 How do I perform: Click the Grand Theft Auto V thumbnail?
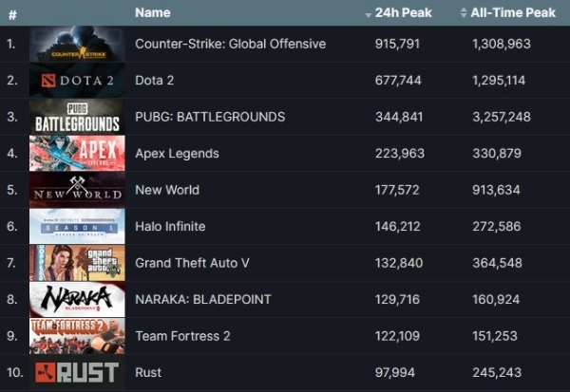77,263
